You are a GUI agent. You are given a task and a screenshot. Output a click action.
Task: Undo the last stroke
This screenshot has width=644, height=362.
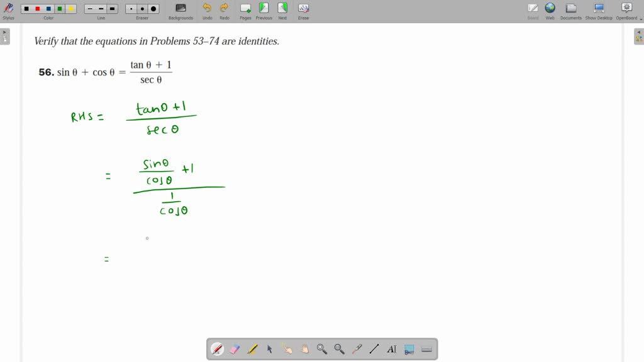[x=207, y=9]
